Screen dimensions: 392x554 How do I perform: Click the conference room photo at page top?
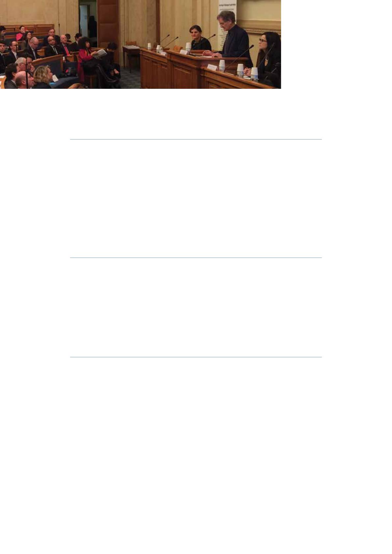pos(141,44)
